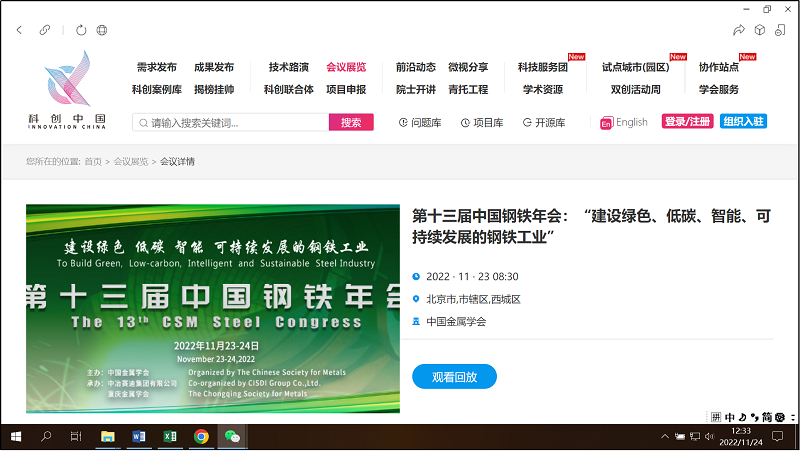Click the 中国金属学会 organizer text

point(456,322)
